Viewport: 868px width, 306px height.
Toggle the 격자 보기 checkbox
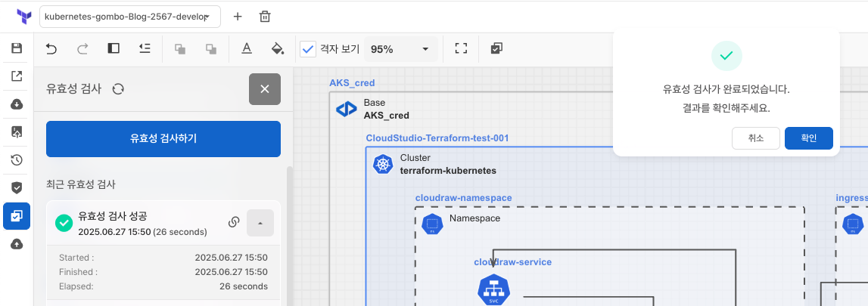tap(308, 49)
